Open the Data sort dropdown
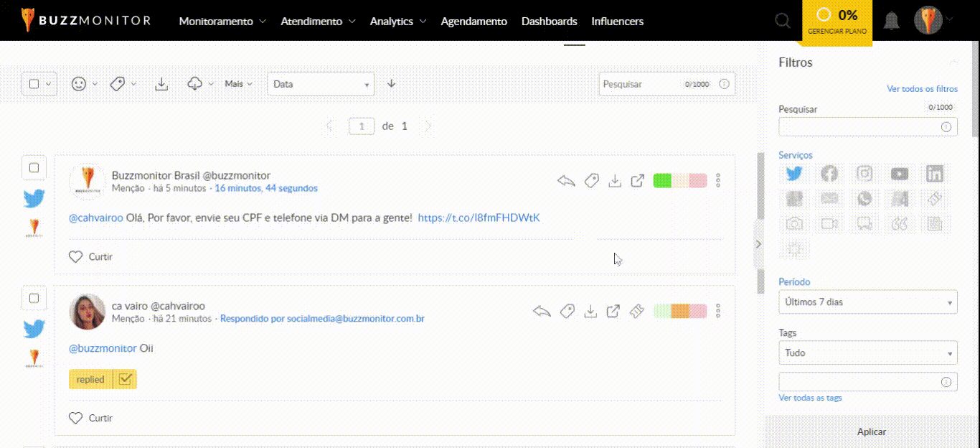Viewport: 980px width, 448px height. point(321,84)
